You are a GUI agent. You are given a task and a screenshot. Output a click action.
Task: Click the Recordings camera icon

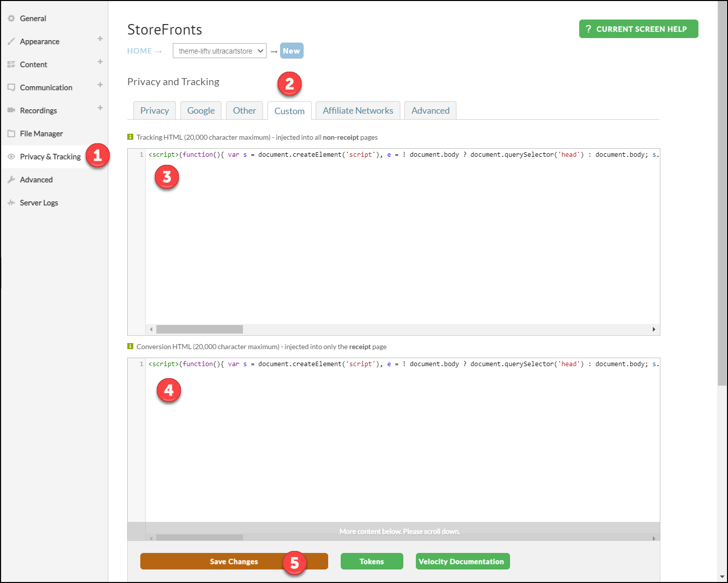[x=11, y=110]
